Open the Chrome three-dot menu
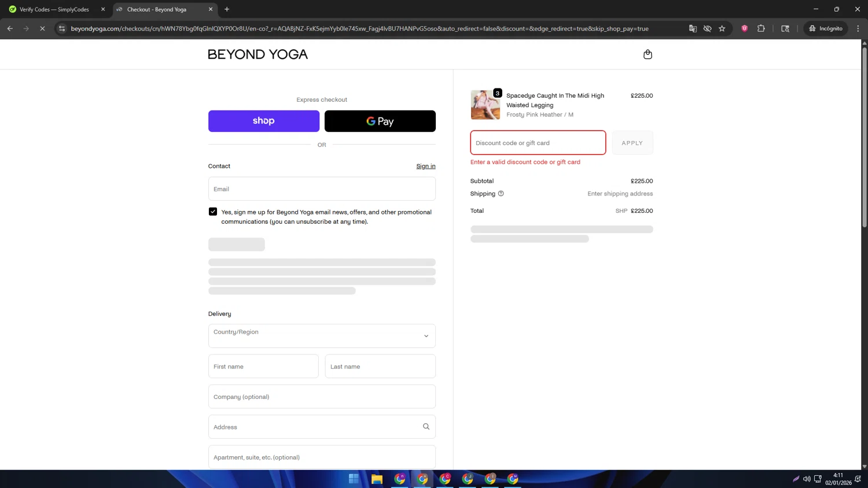This screenshot has height=488, width=868. click(x=858, y=28)
